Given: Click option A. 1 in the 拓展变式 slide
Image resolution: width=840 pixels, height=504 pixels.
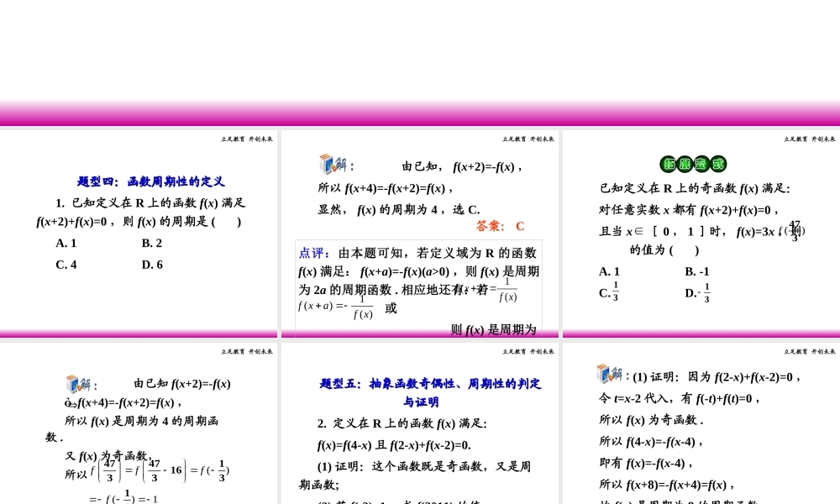Looking at the screenshot, I should tap(610, 271).
